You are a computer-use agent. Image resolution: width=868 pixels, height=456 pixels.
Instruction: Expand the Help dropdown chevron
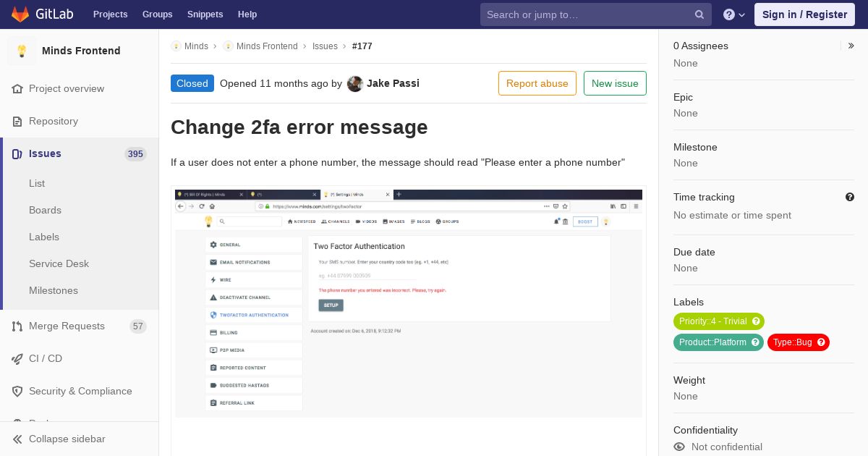742,14
